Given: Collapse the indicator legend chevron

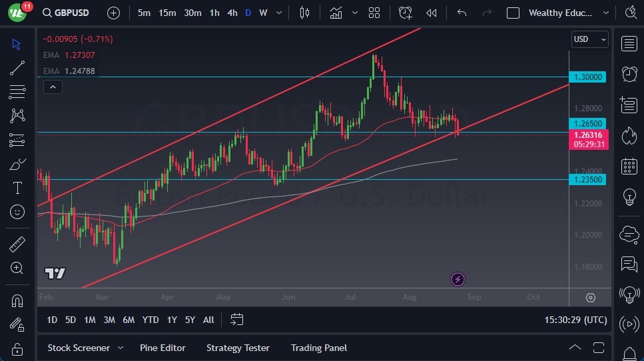Looking at the screenshot, I should click(53, 87).
